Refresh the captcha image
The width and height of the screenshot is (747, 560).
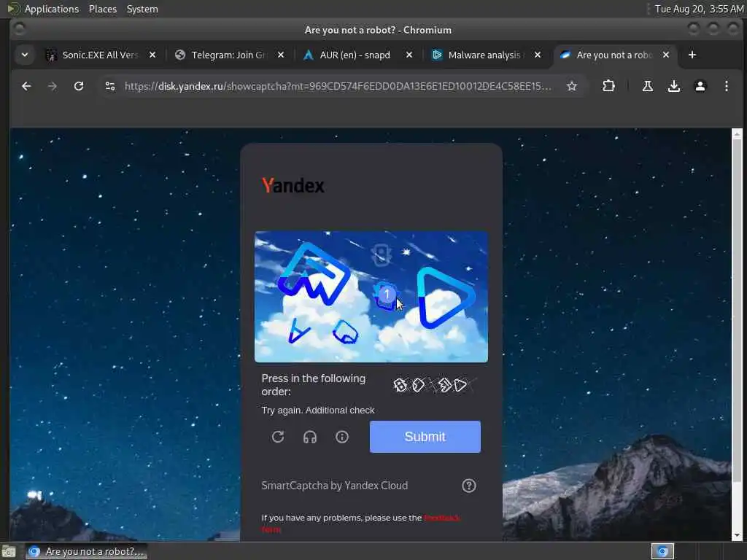(x=278, y=437)
